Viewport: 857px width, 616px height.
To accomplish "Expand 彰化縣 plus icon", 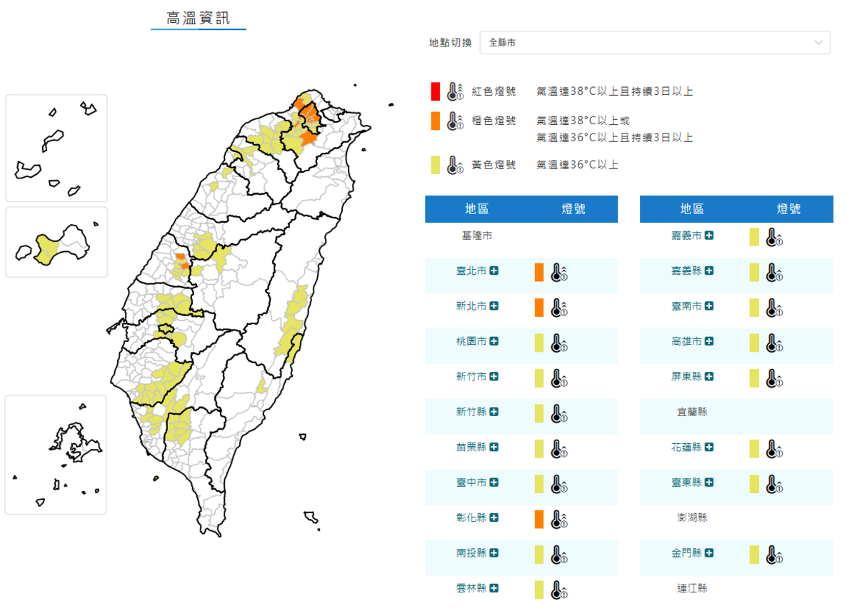I will (x=494, y=517).
